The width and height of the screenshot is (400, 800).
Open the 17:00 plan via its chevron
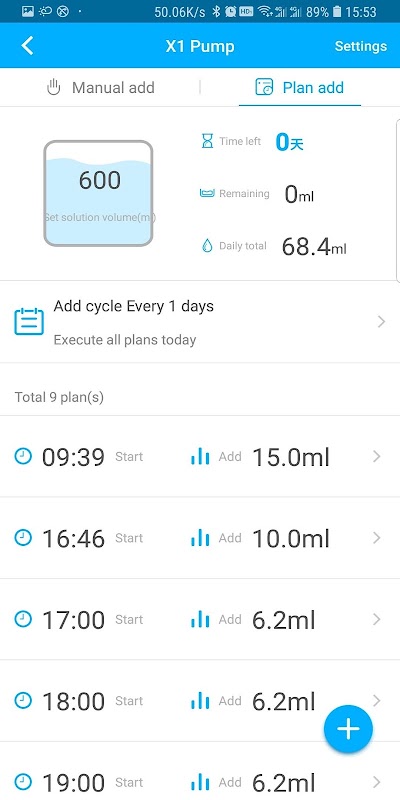377,619
